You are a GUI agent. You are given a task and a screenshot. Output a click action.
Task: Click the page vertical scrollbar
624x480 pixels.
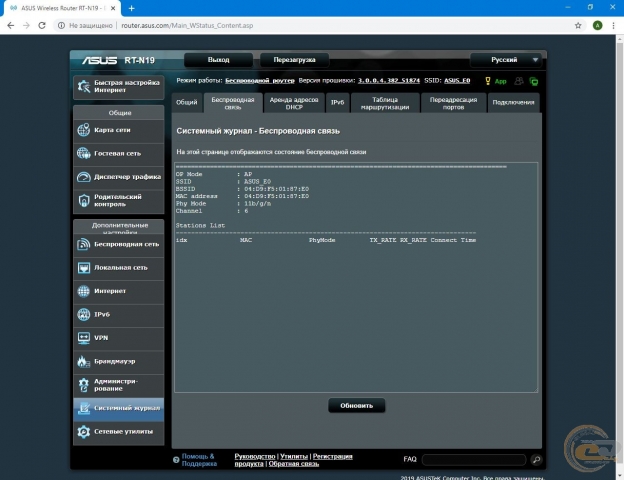pos(620,255)
